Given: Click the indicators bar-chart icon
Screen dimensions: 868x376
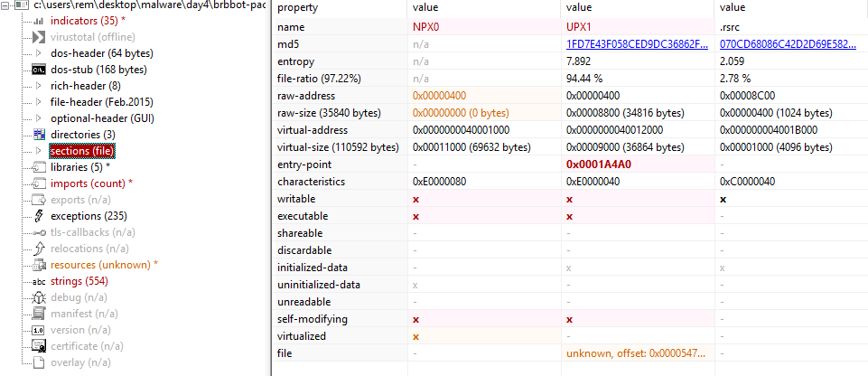Looking at the screenshot, I should (x=38, y=21).
